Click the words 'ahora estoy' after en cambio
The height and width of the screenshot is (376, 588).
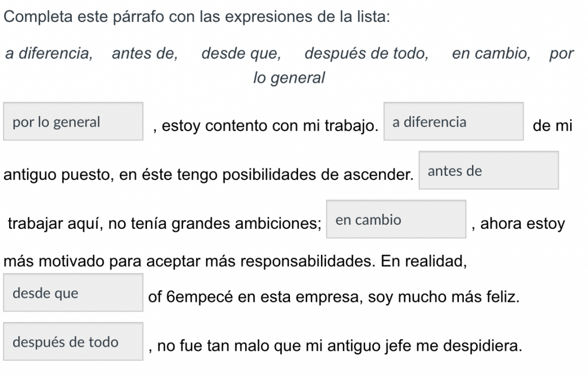pos(523,224)
